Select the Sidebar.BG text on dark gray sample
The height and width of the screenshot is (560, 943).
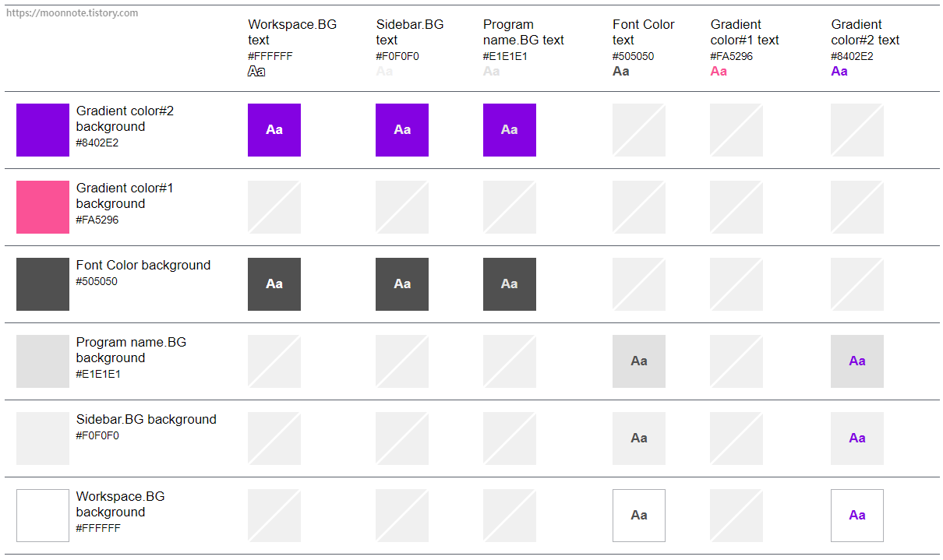point(402,284)
